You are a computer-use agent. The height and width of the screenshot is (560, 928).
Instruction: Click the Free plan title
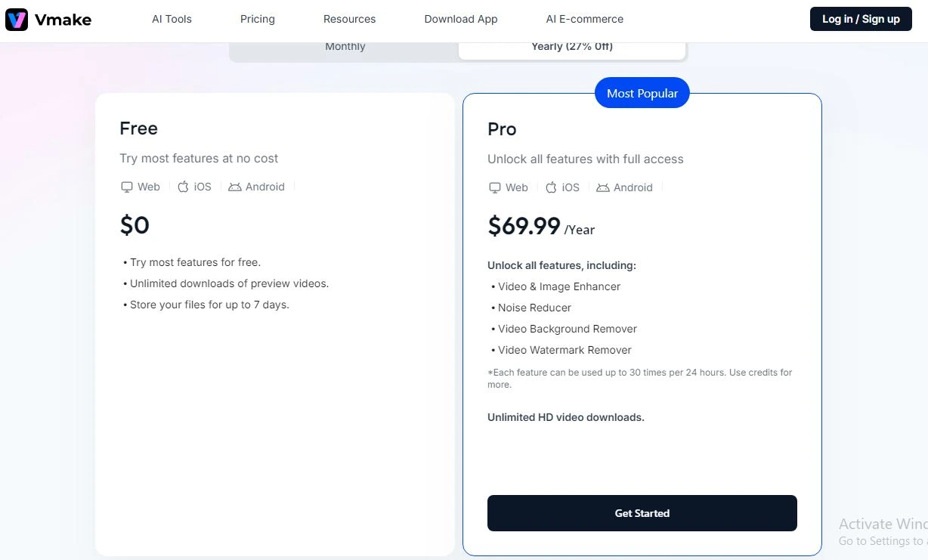(139, 128)
